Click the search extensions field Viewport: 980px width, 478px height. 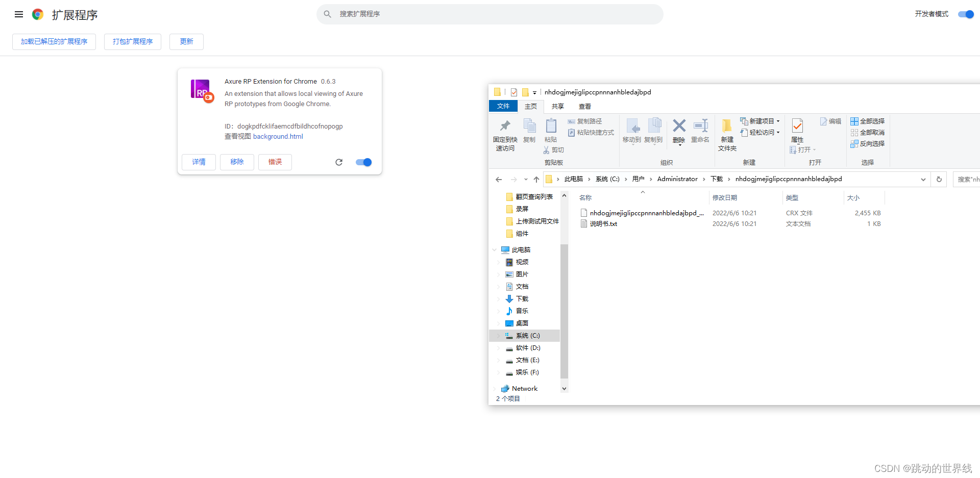[x=490, y=14]
